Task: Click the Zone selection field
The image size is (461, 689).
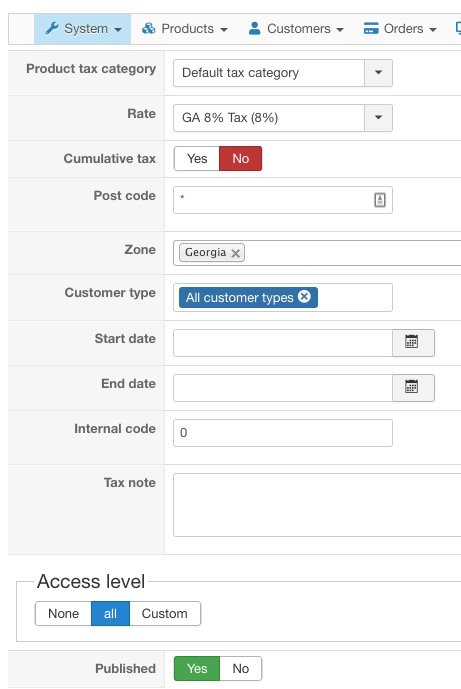Action: (x=317, y=253)
